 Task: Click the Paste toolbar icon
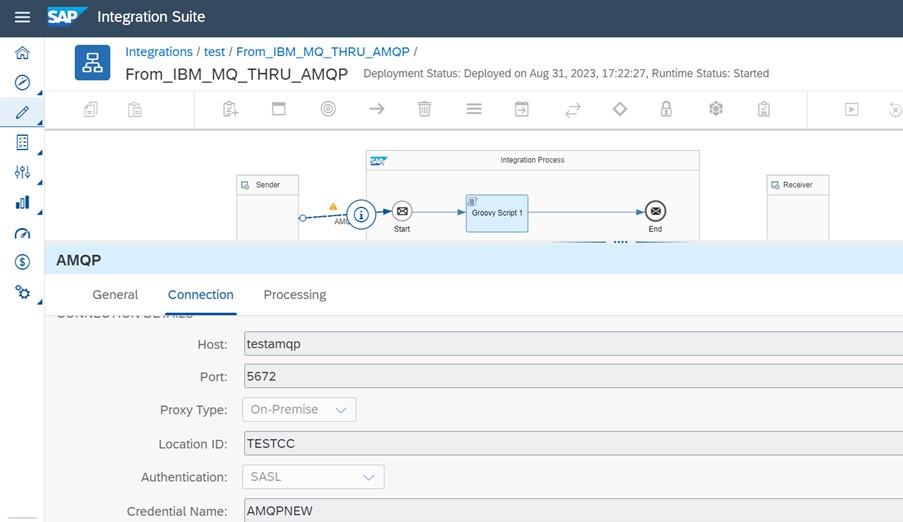click(135, 109)
